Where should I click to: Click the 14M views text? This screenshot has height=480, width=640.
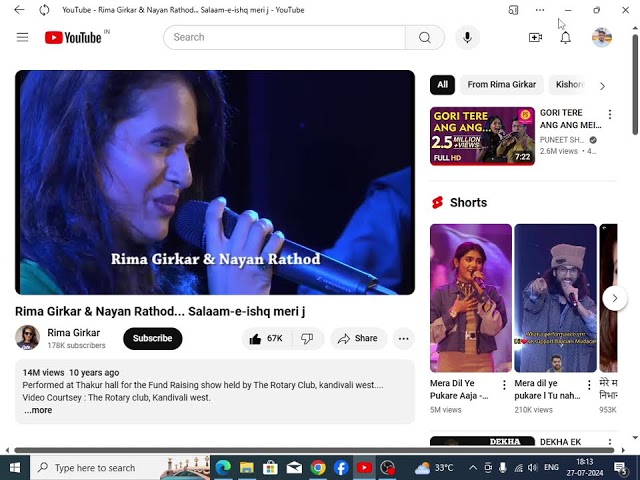[x=43, y=373]
